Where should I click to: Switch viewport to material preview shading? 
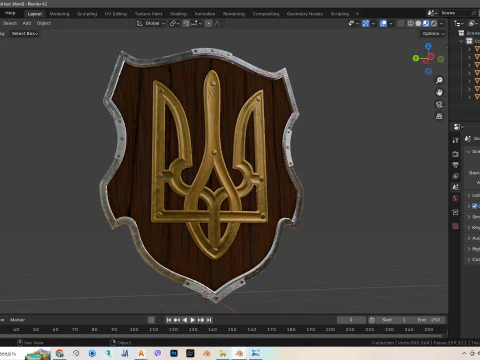pyautogui.click(x=426, y=23)
